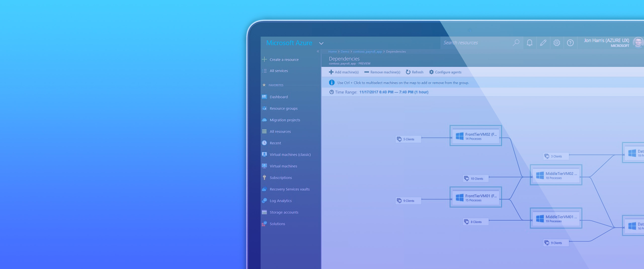Screen dimensions: 644x269
Task: Open Log Analytics label in sidebar
Action: pos(280,201)
